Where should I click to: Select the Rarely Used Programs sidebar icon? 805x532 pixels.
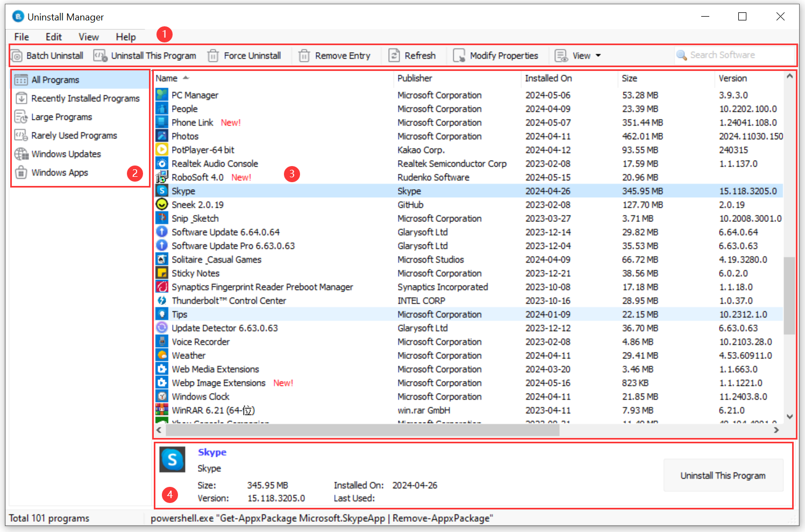coord(21,135)
